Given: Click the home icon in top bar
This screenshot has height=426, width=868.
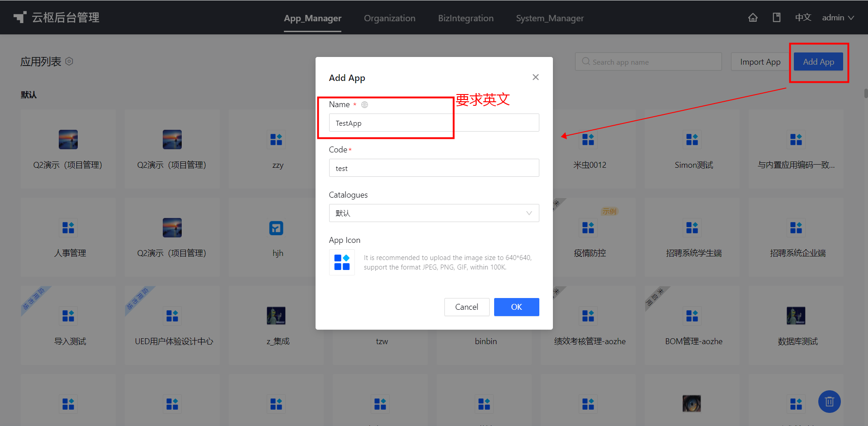Looking at the screenshot, I should click(753, 18).
